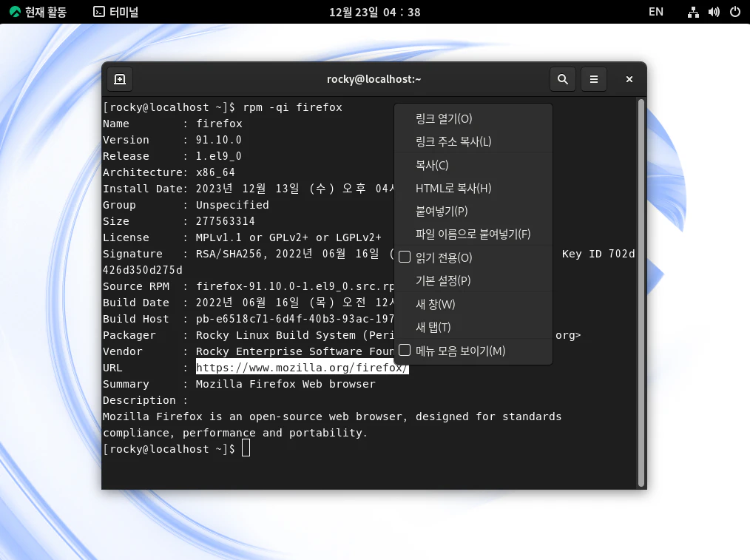
Task: Choose 링크 주소 복사(L)
Action: coord(473,141)
